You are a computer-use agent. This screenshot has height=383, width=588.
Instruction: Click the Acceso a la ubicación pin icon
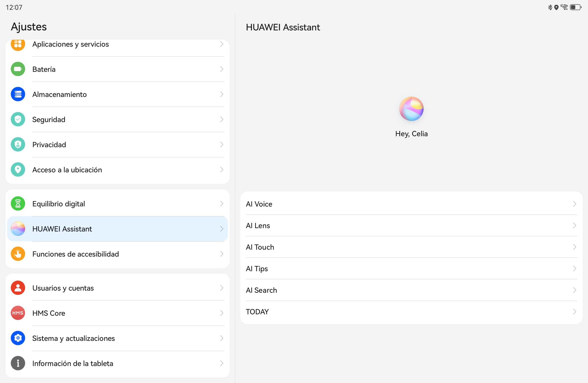(18, 169)
